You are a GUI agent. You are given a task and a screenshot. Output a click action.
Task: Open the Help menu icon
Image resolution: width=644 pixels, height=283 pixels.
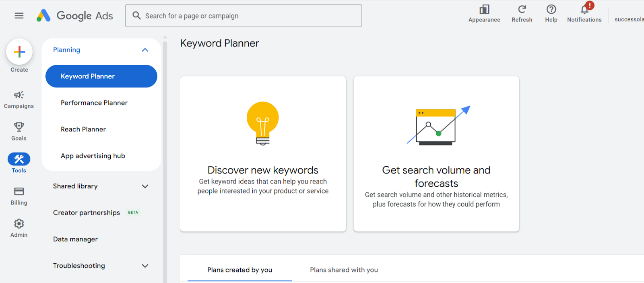(551, 9)
